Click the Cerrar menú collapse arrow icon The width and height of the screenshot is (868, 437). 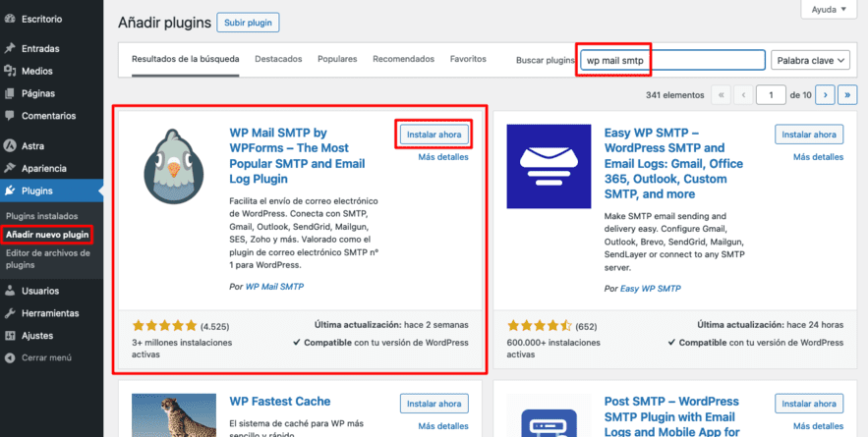coord(10,357)
